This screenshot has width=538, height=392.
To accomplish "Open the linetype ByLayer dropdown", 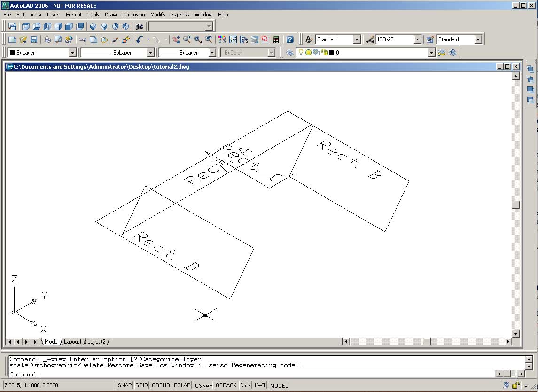I will (151, 53).
